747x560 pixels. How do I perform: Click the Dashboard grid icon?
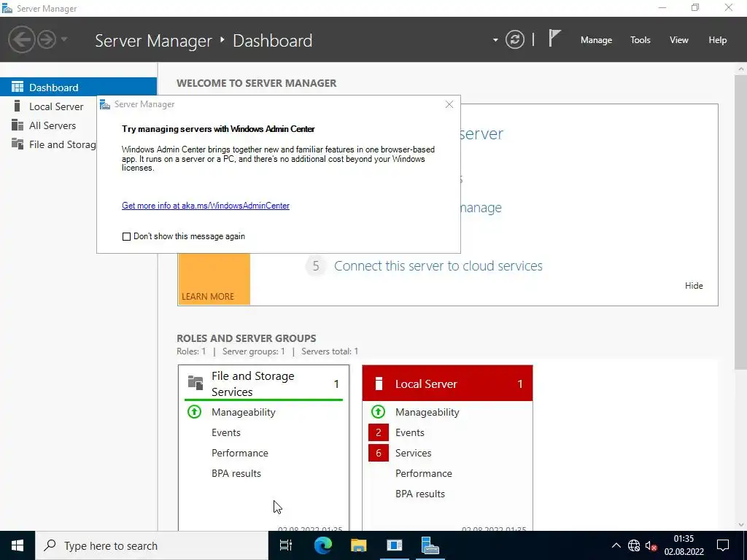pos(18,87)
